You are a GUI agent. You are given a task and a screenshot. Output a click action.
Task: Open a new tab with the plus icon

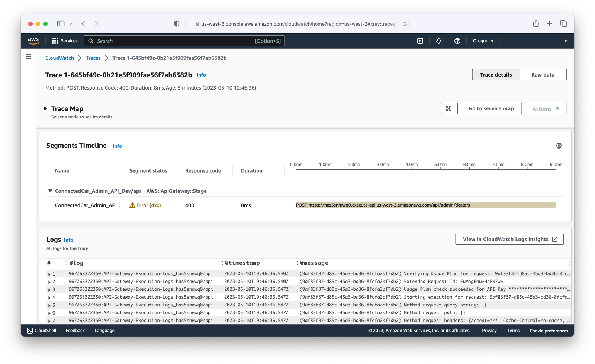(550, 24)
